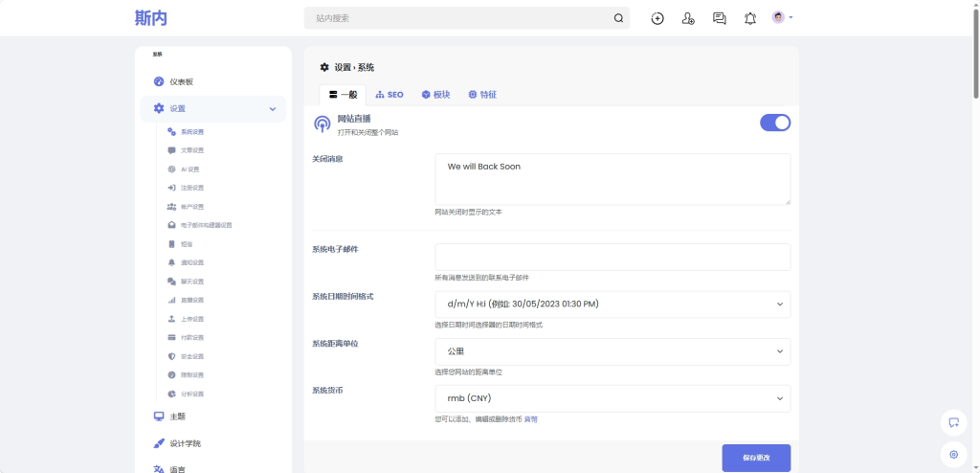Collapse the 设置 sidebar section chevron
This screenshot has height=473, width=980.
[x=273, y=109]
